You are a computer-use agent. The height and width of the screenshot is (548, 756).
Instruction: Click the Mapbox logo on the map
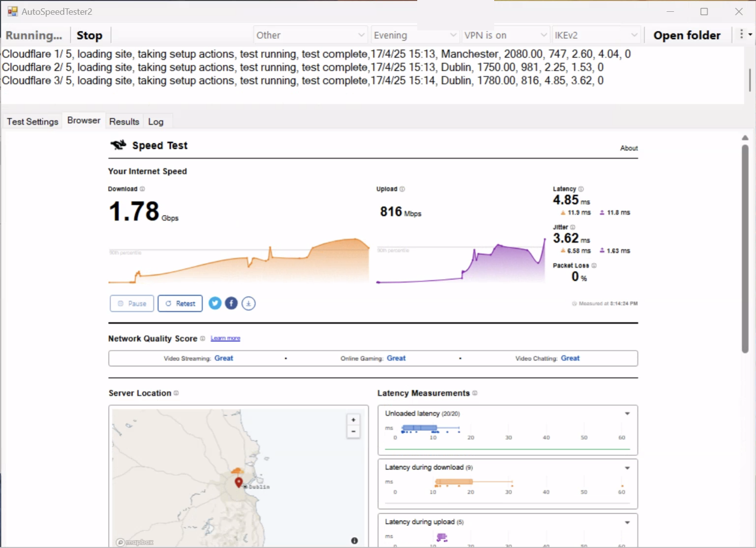tap(135, 542)
